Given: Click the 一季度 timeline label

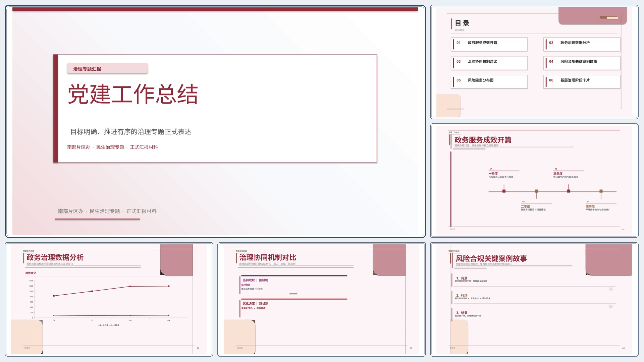Looking at the screenshot, I should click(493, 174).
